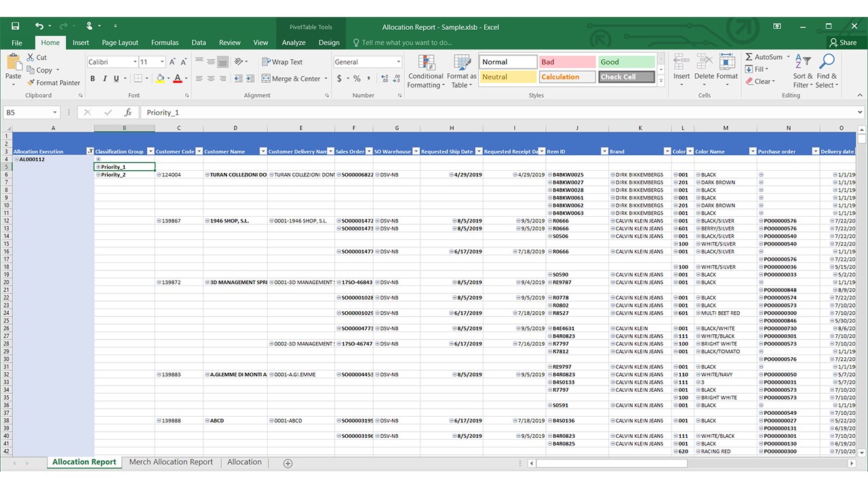This screenshot has width=868, height=488.
Task: Open the Borders dropdown arrow
Action: (147, 79)
